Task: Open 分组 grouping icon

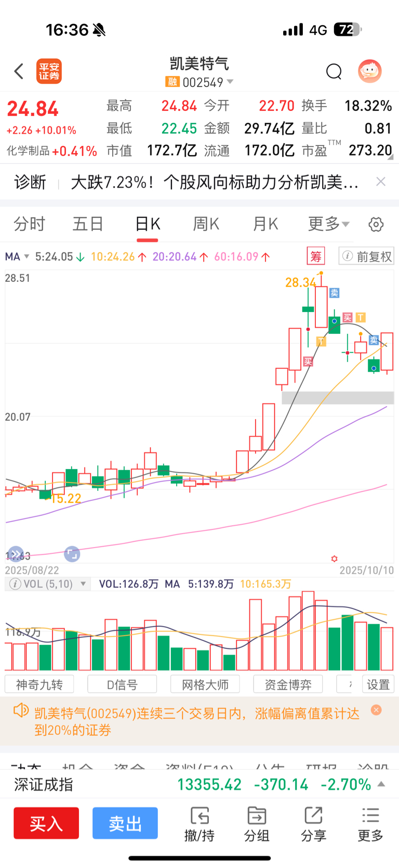Action: tap(257, 824)
